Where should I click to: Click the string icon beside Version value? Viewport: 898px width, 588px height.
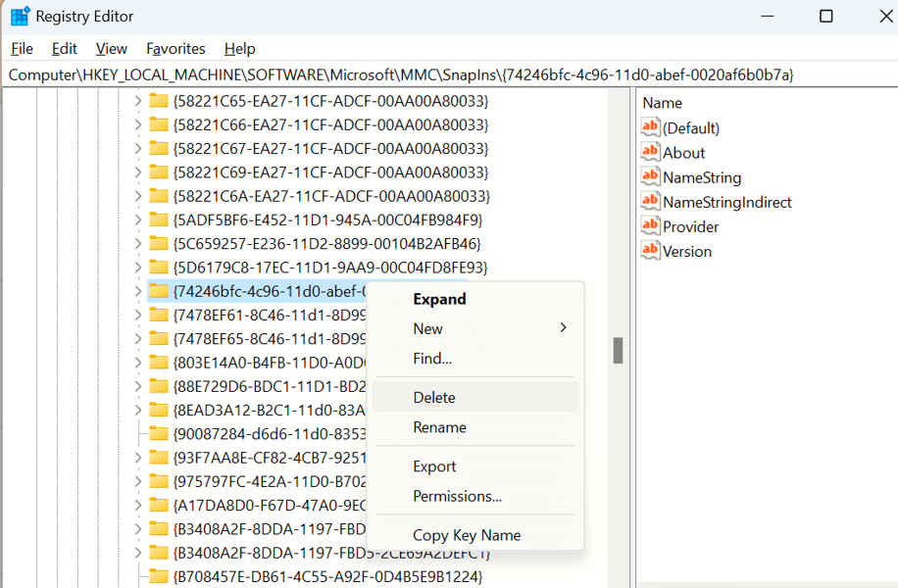tap(650, 251)
